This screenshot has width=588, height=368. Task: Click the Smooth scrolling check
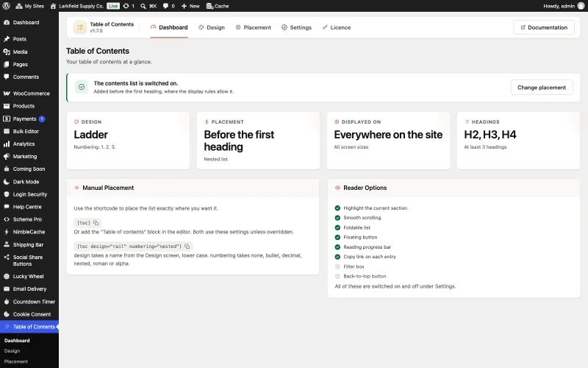point(337,218)
